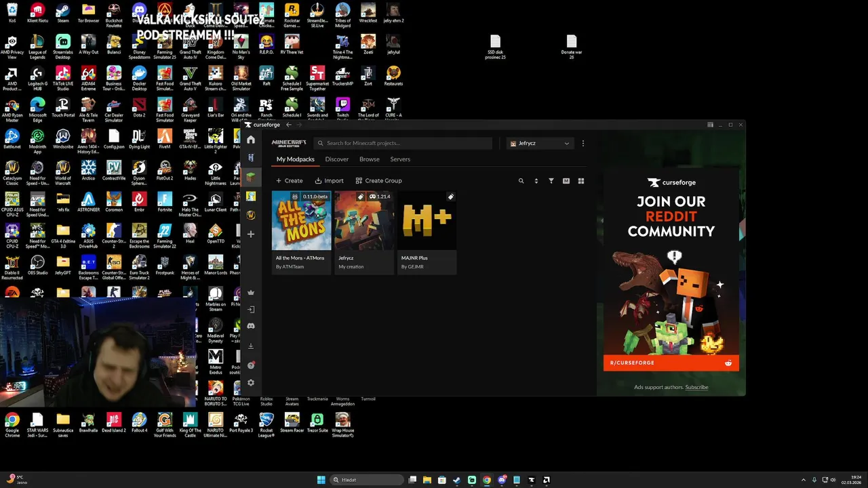This screenshot has width=868, height=488.
Task: Select the MAJNR Plus modpack thumbnail
Action: point(427,220)
